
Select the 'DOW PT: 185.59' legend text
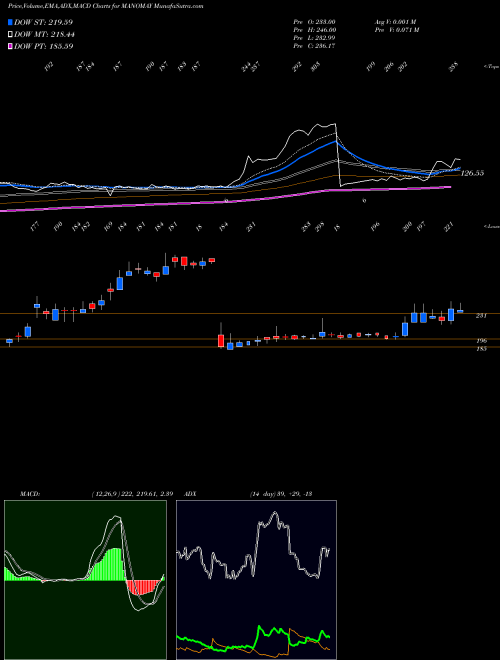(x=44, y=46)
